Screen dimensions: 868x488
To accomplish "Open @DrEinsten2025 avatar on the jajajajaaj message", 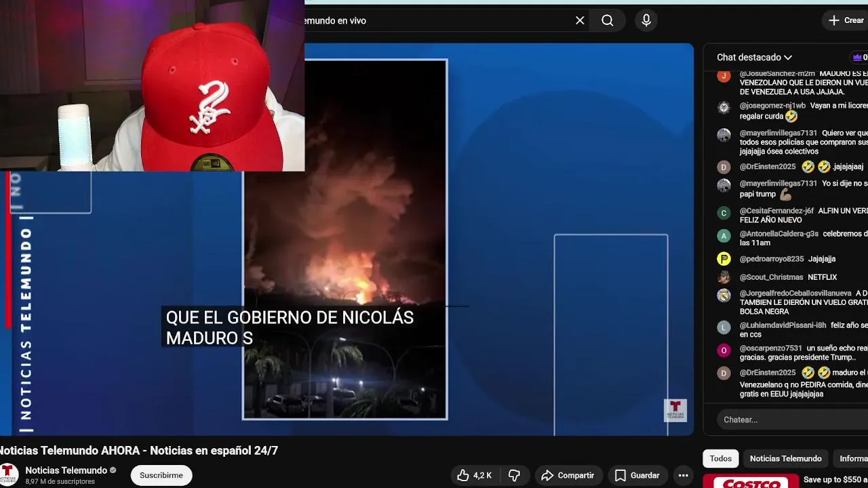I will click(724, 167).
